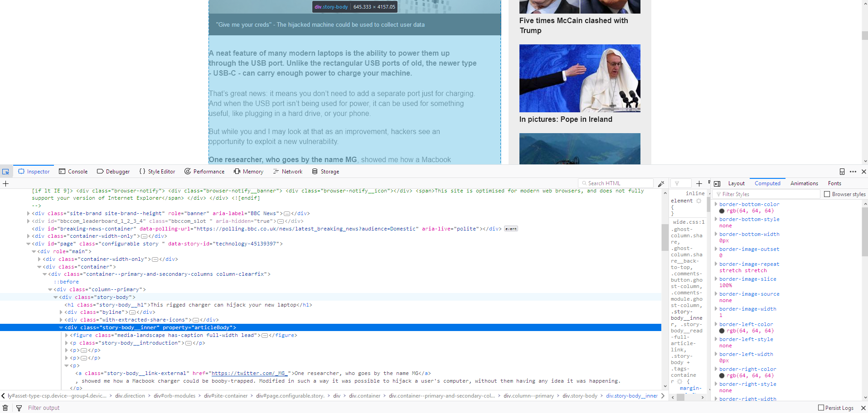This screenshot has height=413, width=868.
Task: Activate the element picker tool
Action: point(6,172)
